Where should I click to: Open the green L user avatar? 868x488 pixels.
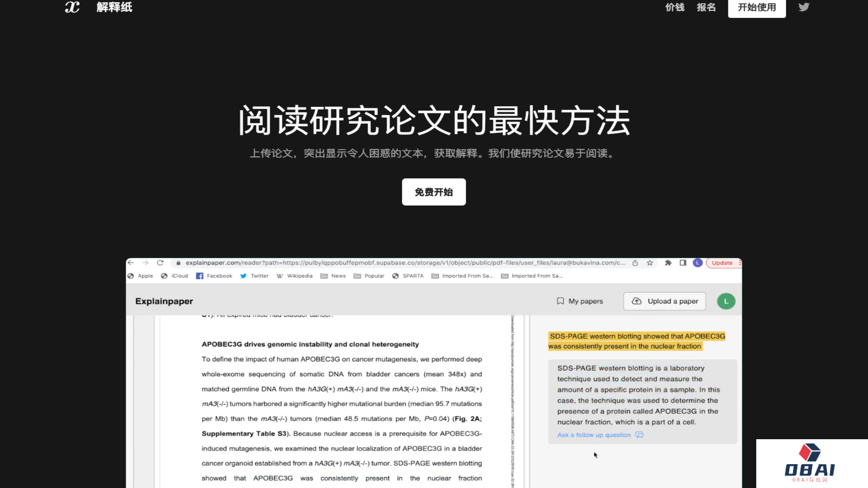click(x=726, y=301)
